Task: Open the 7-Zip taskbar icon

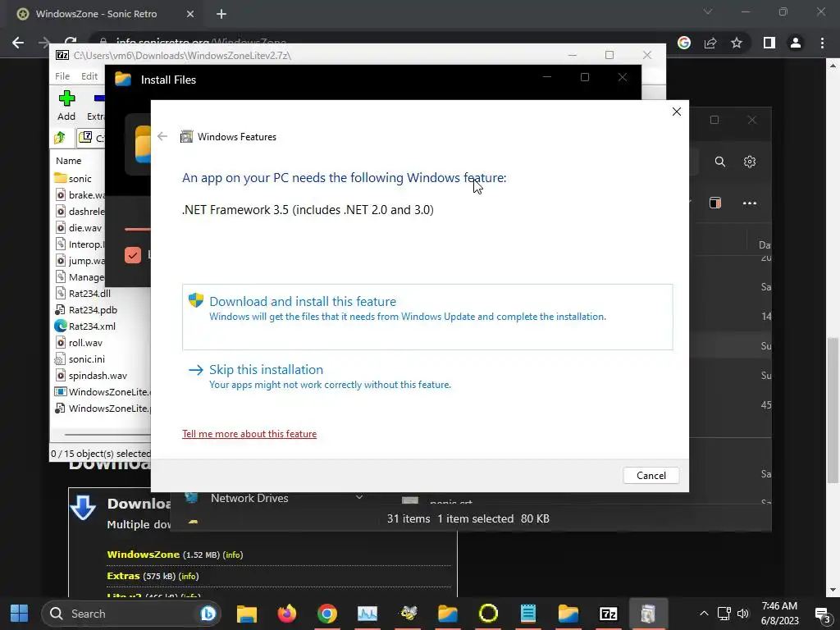Action: (608, 614)
